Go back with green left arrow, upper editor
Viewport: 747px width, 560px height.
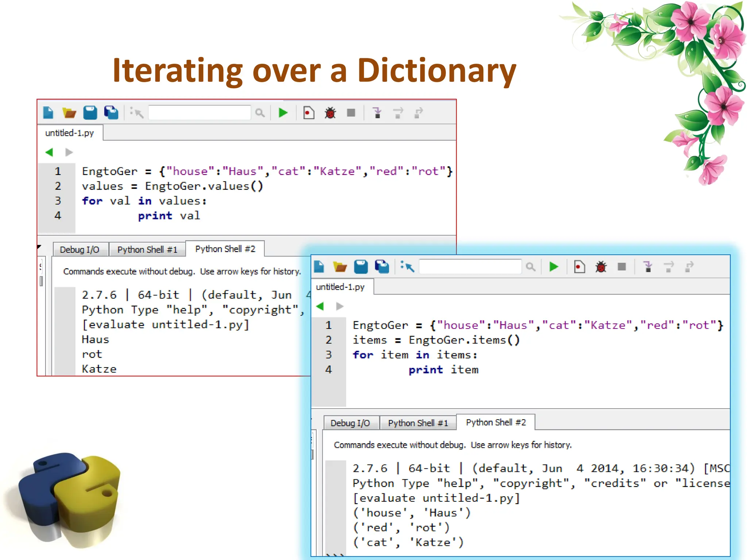[49, 152]
